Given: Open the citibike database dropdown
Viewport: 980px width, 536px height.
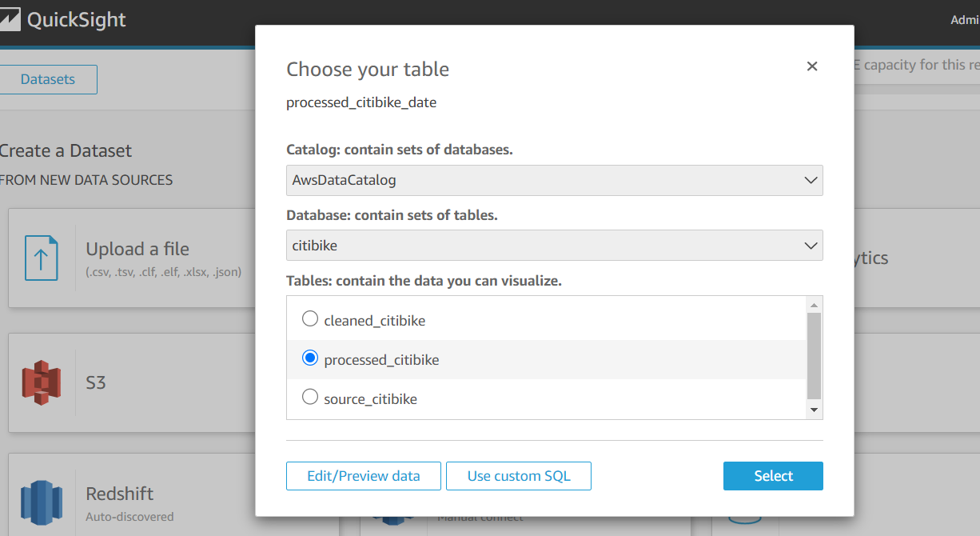Looking at the screenshot, I should pos(555,246).
